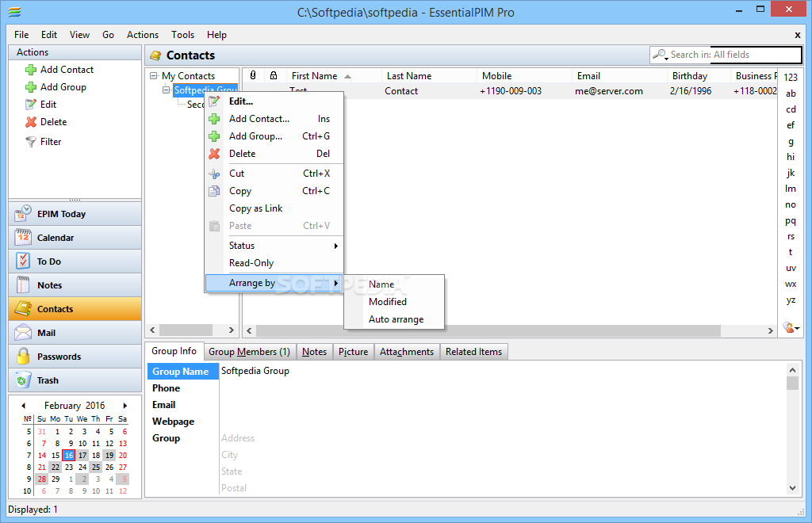Image resolution: width=812 pixels, height=523 pixels.
Task: Open the Arrange by submenu
Action: pyautogui.click(x=274, y=283)
